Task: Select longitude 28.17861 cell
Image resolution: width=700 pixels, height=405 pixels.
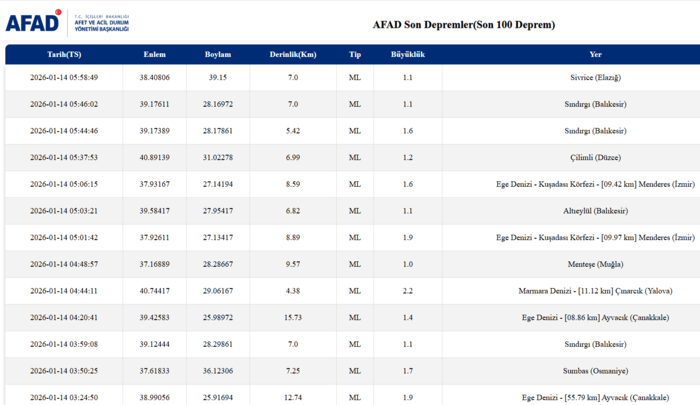Action: pos(218,131)
